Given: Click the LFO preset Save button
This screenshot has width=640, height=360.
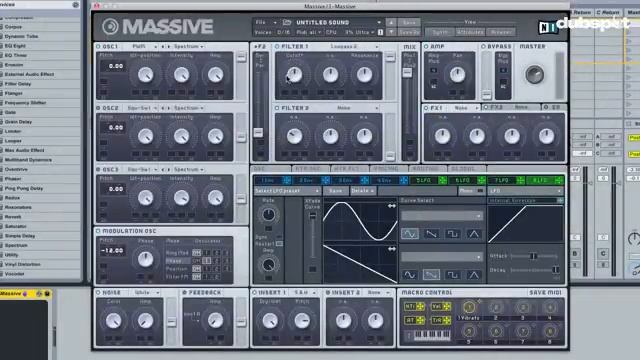Looking at the screenshot, I should (x=336, y=191).
